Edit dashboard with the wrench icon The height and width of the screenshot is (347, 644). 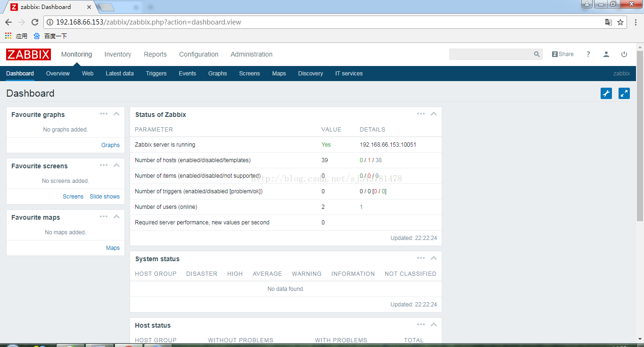point(606,93)
